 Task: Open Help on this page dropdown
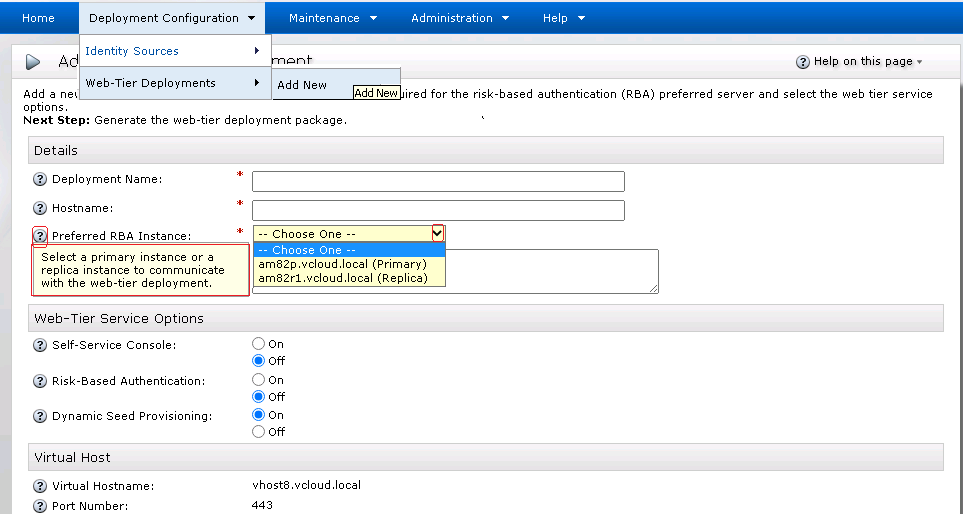pos(860,62)
